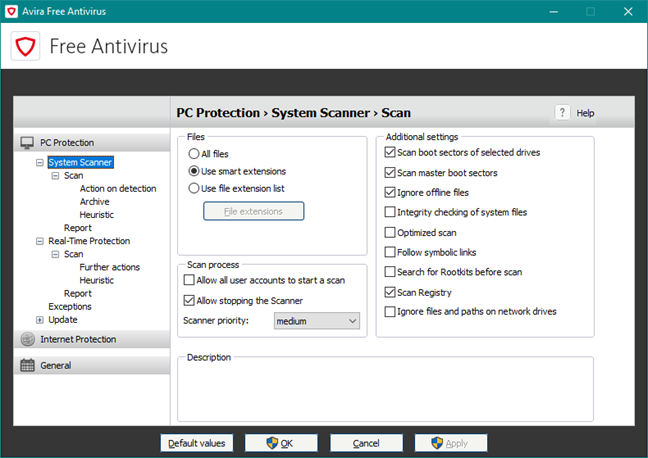Open Heuristic under System Scanner
648x458 pixels.
click(96, 215)
